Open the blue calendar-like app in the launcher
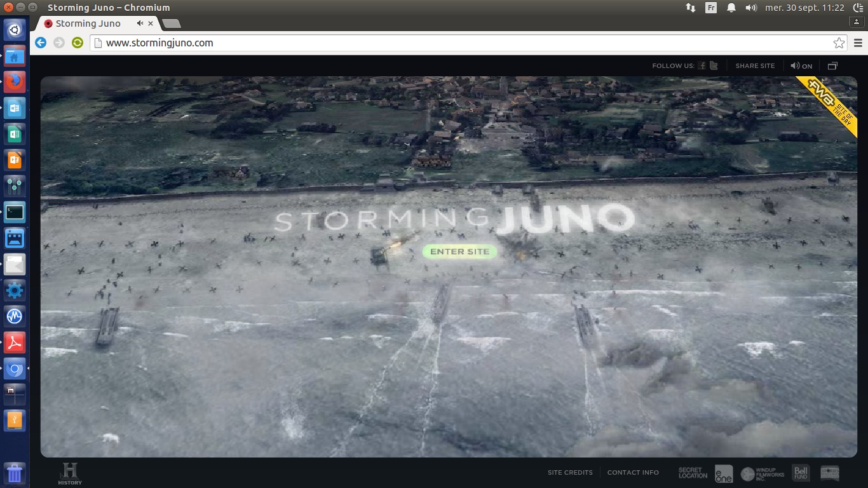Screen dimensions: 868x488 coord(15,238)
